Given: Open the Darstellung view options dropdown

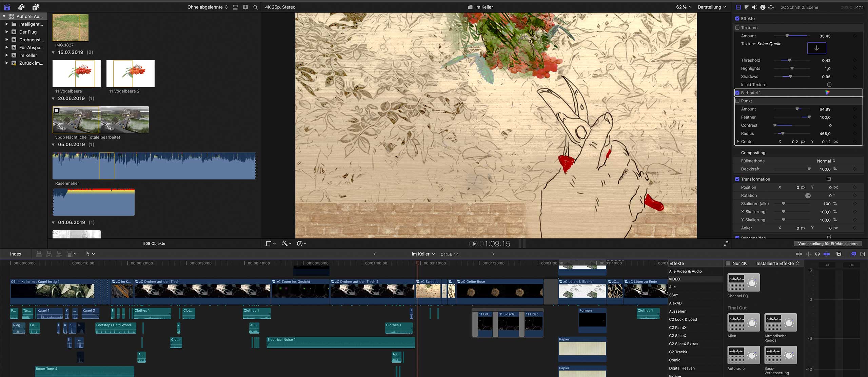Looking at the screenshot, I should [712, 7].
